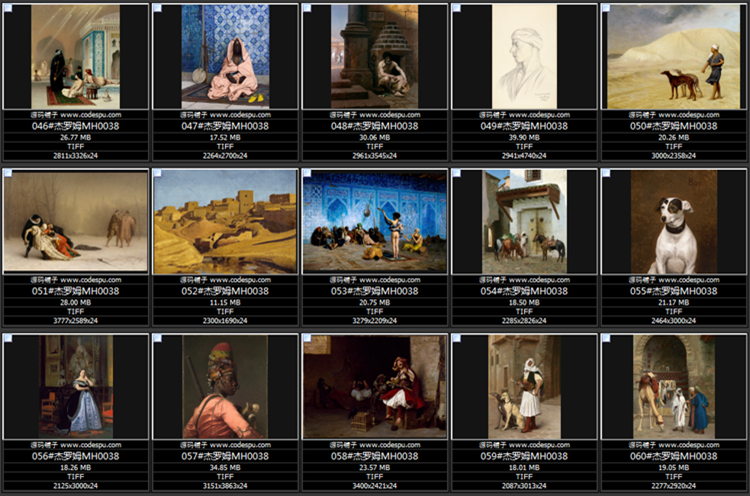Viewport: 750px width, 496px height.
Task: Select the checkbox on image 054
Action: [457, 173]
